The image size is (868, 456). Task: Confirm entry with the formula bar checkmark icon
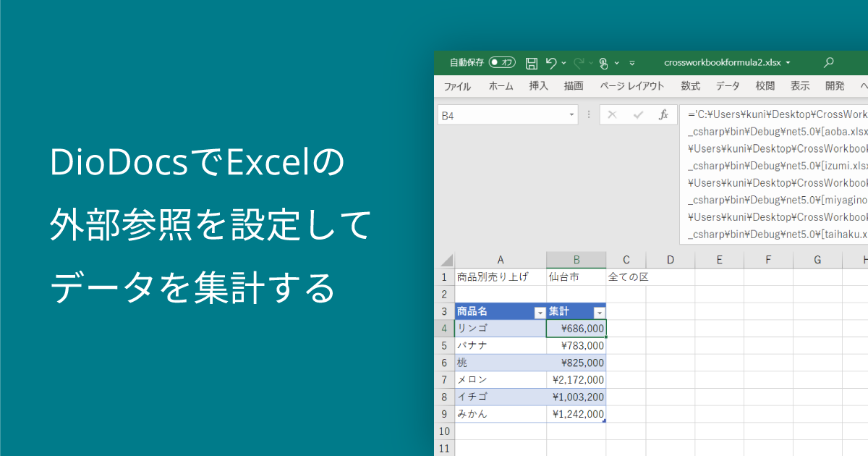[x=639, y=114]
